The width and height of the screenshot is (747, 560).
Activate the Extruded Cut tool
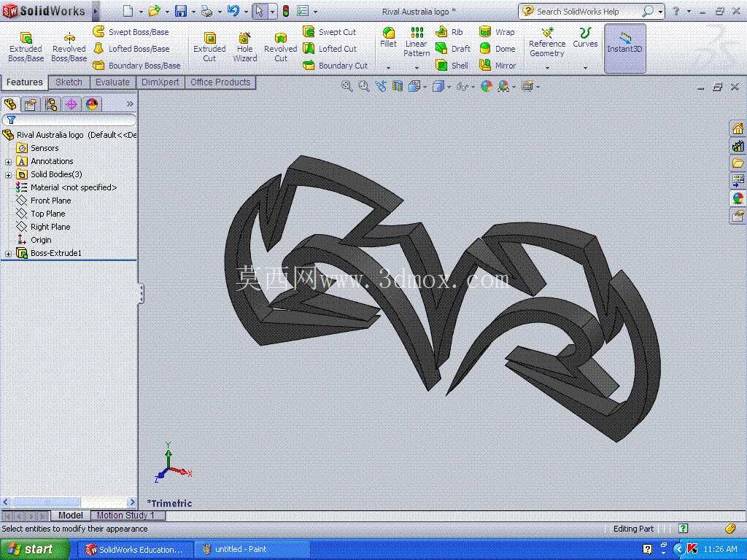click(209, 47)
